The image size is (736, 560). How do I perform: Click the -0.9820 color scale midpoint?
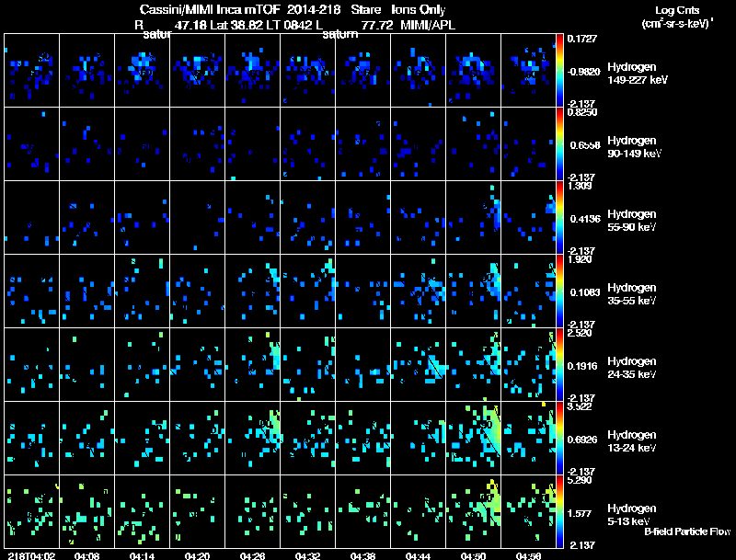click(x=583, y=72)
